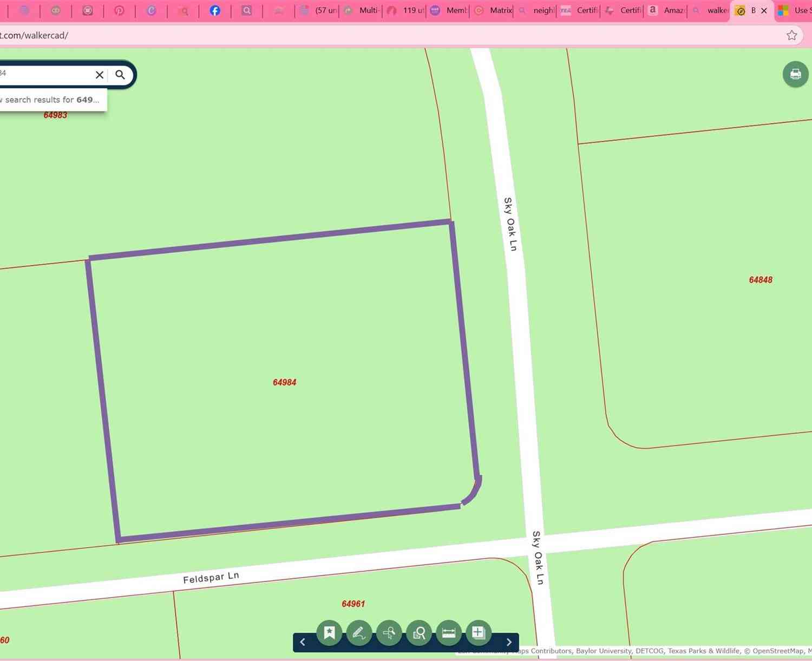The image size is (812, 661).
Task: Click parcel label 64848
Action: (x=761, y=280)
